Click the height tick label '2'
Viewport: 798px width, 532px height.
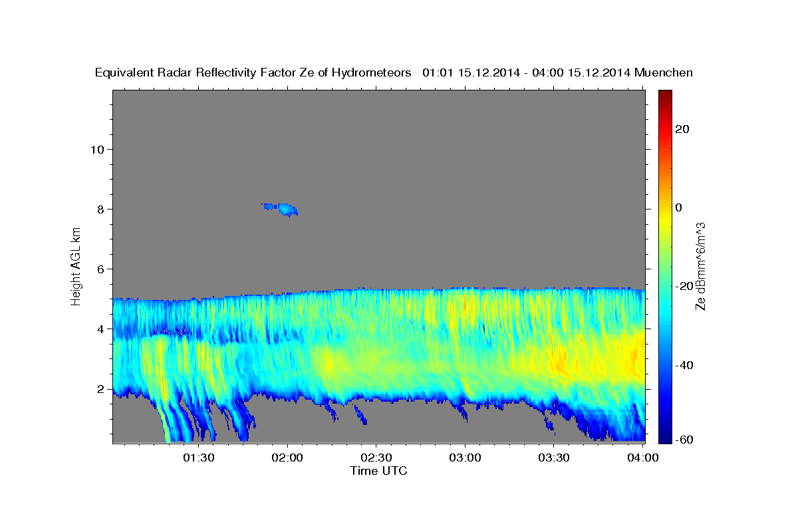pyautogui.click(x=100, y=389)
